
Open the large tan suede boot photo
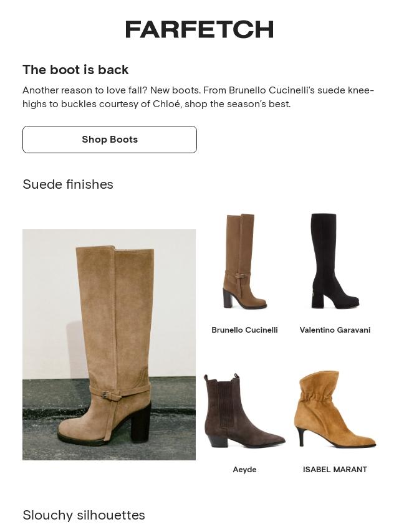109,344
